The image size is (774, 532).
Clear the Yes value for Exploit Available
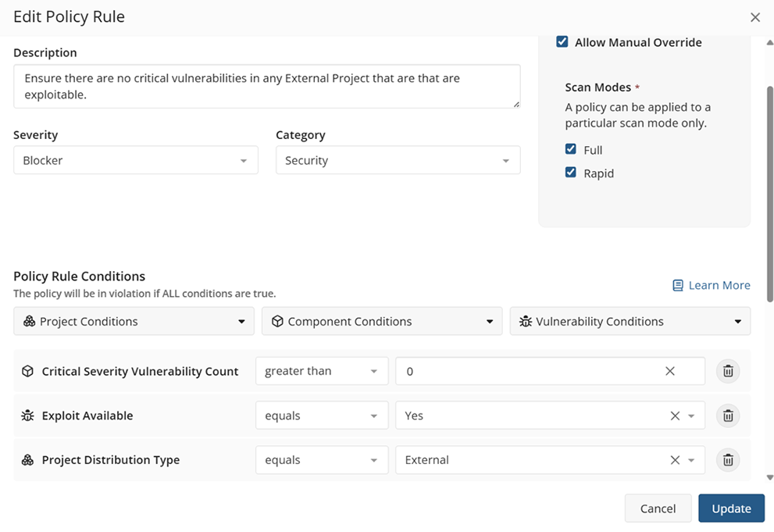[675, 416]
